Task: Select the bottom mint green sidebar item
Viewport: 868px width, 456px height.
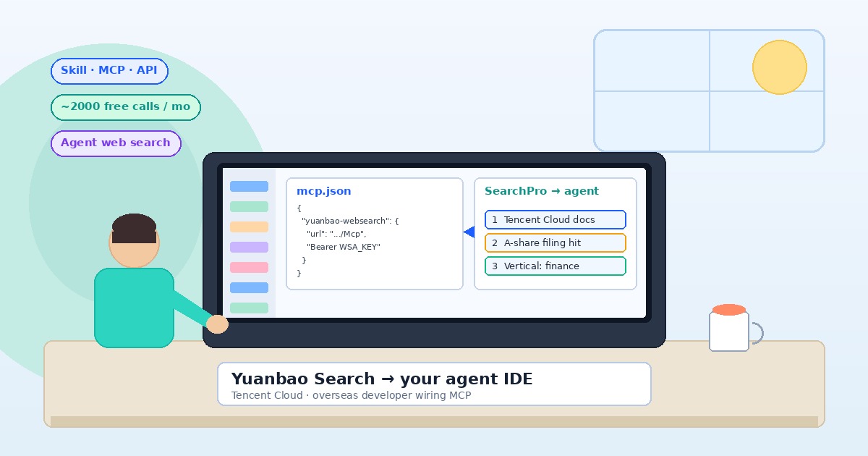Action: [x=249, y=308]
